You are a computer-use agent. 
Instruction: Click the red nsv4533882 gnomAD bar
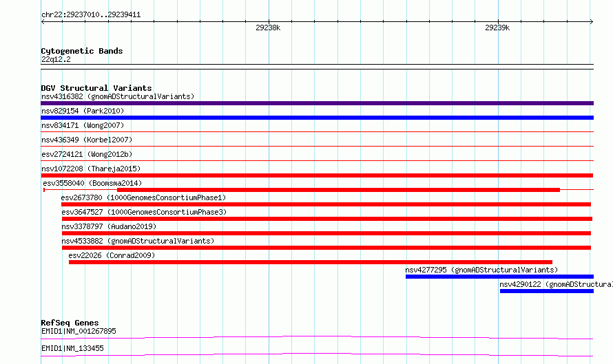[326, 248]
